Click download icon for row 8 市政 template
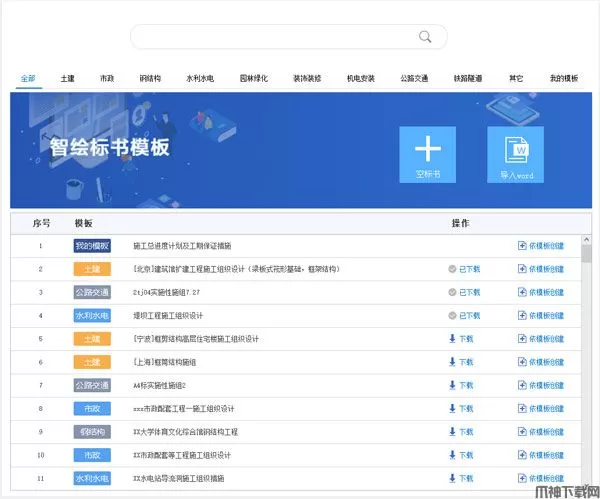The image size is (600, 499). pos(453,409)
